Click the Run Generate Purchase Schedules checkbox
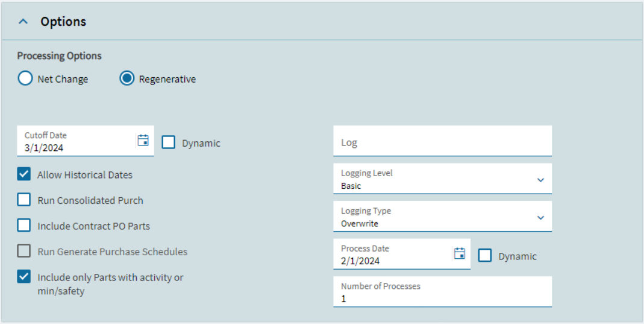644x324 pixels. (x=24, y=252)
